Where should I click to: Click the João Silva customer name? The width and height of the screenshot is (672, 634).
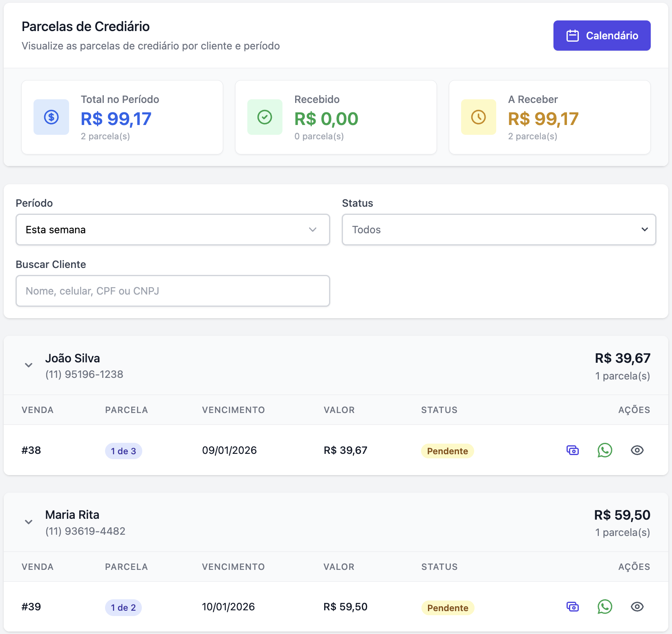point(72,358)
